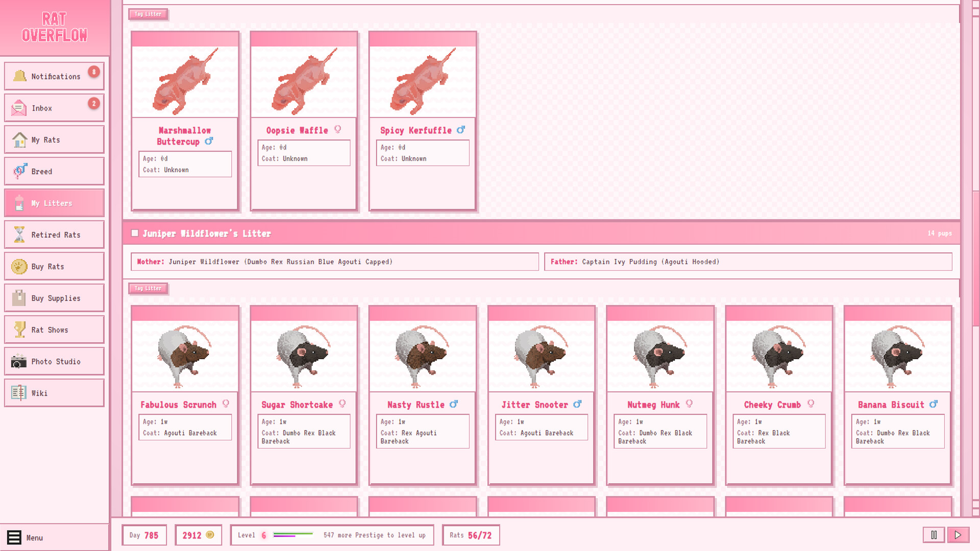Open the Inbox envelope icon
This screenshot has width=980, height=551.
click(x=19, y=108)
